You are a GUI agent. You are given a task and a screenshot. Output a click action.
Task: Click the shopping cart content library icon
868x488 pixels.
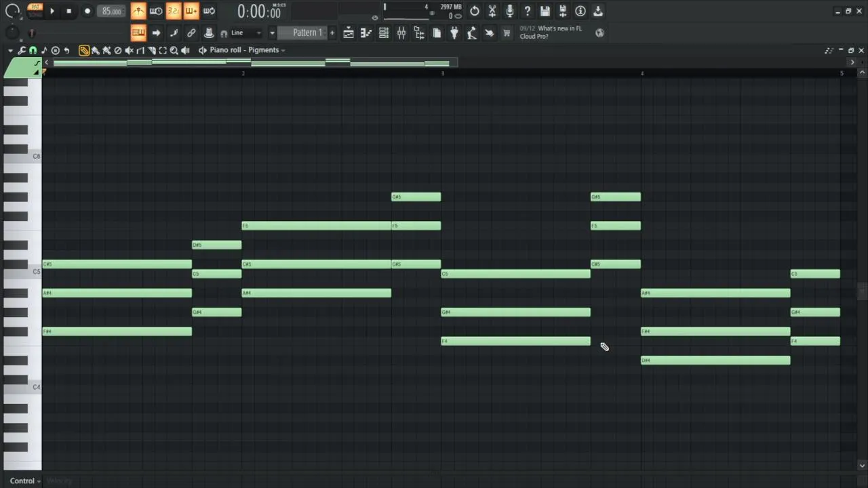pyautogui.click(x=506, y=33)
